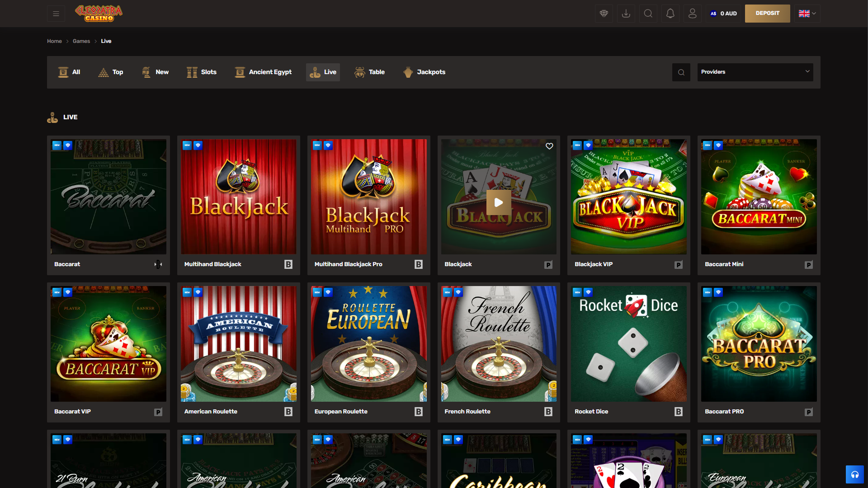The height and width of the screenshot is (488, 868).
Task: Click P provider icon on Baccarat Mini
Action: click(x=809, y=265)
